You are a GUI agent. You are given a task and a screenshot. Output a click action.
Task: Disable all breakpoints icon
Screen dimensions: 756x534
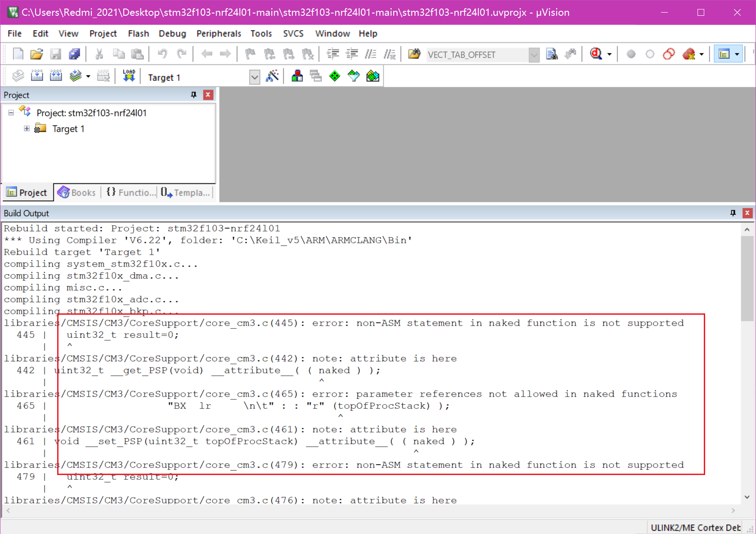[669, 54]
